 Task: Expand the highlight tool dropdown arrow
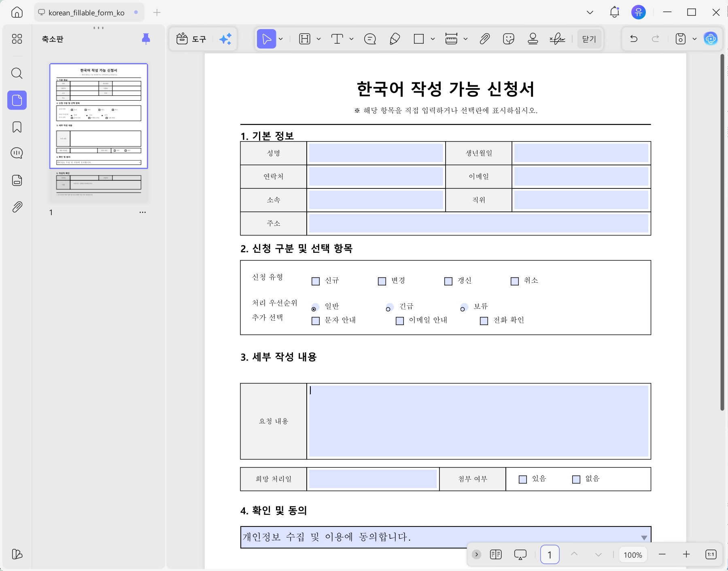(318, 39)
